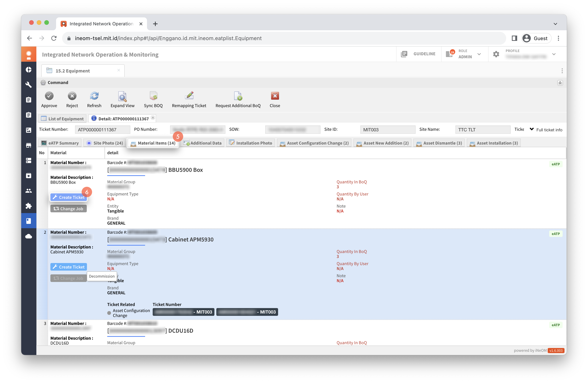Screen dimensions: 588x383
Task: Open a new browser tab
Action: [155, 24]
